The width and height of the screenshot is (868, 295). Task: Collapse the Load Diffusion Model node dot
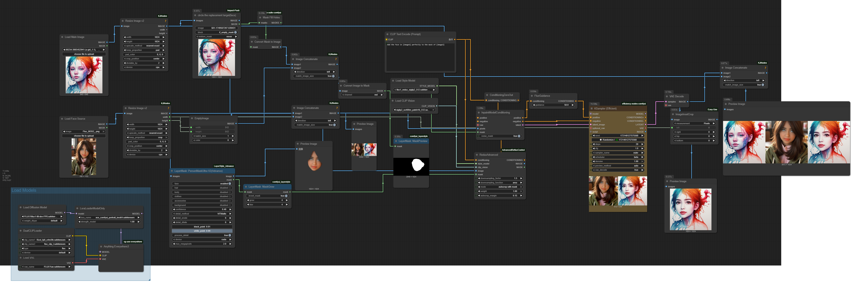[20, 207]
